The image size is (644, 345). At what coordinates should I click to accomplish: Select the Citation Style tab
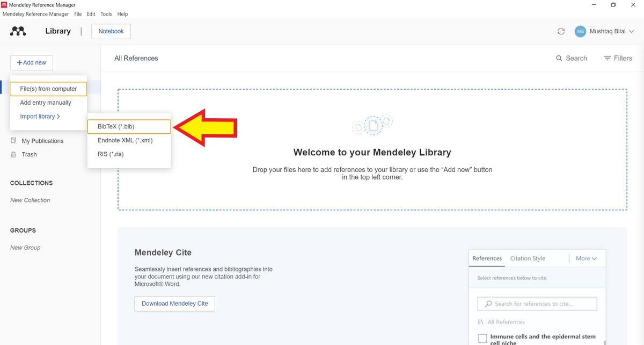[528, 258]
